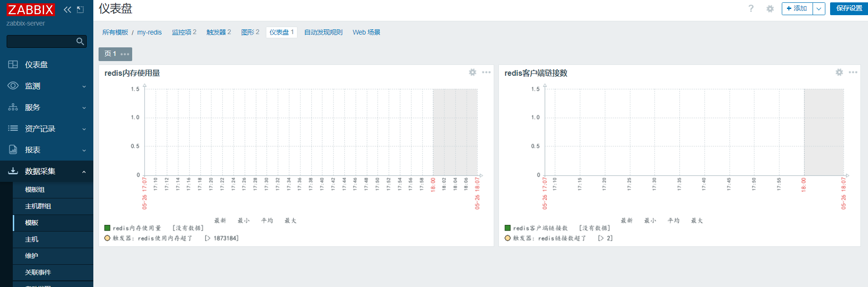Click the redis客户端链接数 widget title
The height and width of the screenshot is (287, 868).
(536, 73)
